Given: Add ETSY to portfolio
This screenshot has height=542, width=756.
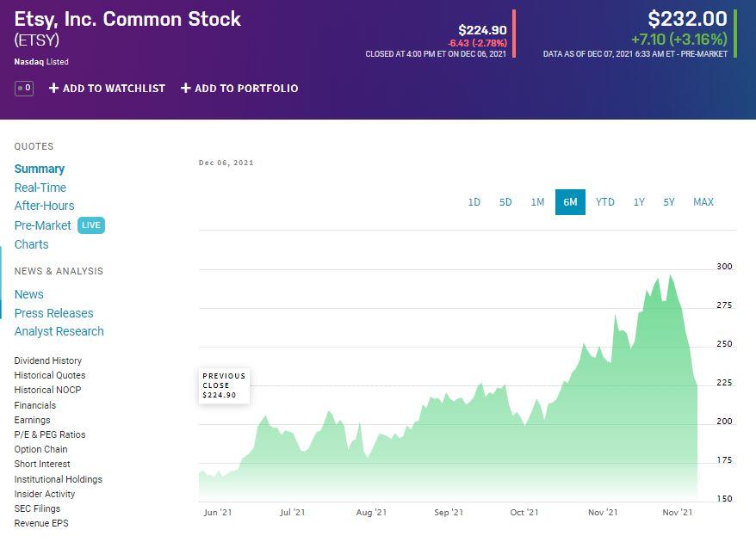Looking at the screenshot, I should click(239, 88).
